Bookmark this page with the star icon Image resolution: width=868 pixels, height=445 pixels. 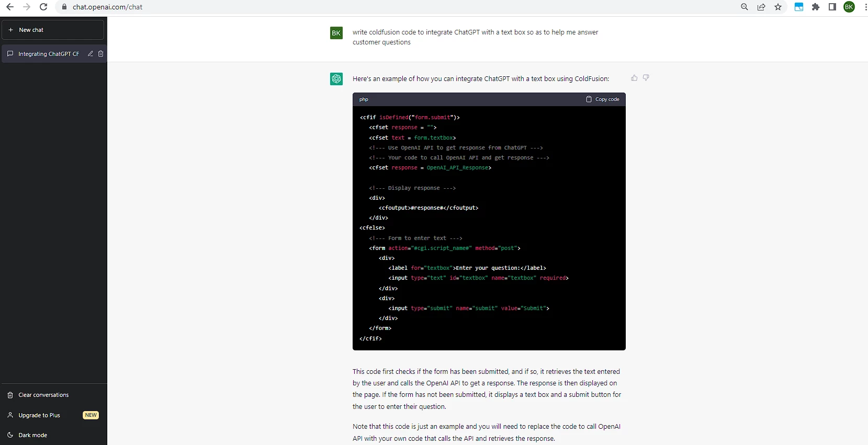[778, 7]
